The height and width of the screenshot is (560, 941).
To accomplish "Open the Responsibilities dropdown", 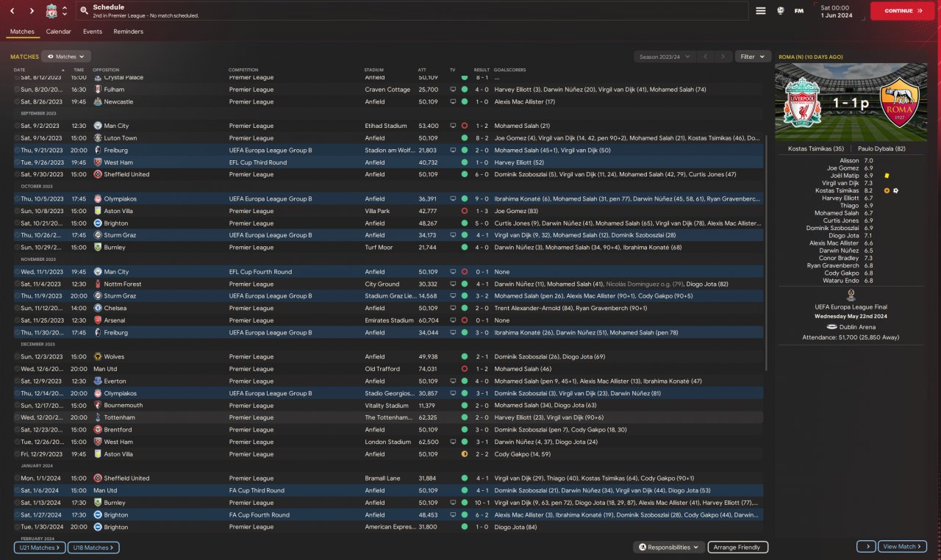I will [669, 548].
